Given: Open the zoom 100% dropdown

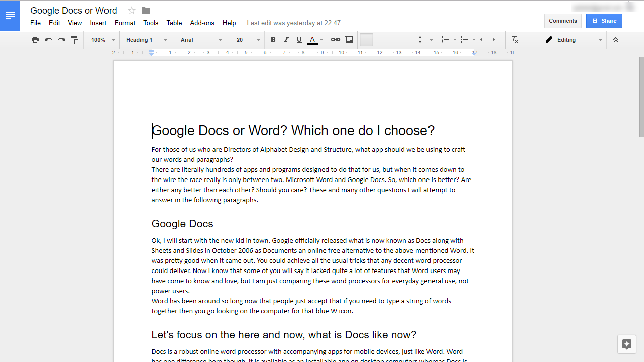Looking at the screenshot, I should coord(103,40).
